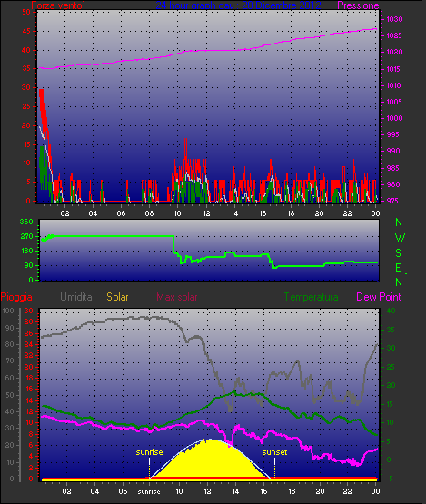This screenshot has width=426, height=504.
Task: Click the Forza vento legend label
Action: [x=58, y=5]
